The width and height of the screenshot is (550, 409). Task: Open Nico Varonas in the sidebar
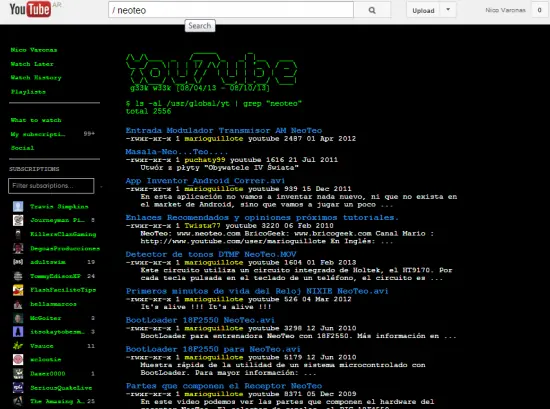(x=34, y=50)
